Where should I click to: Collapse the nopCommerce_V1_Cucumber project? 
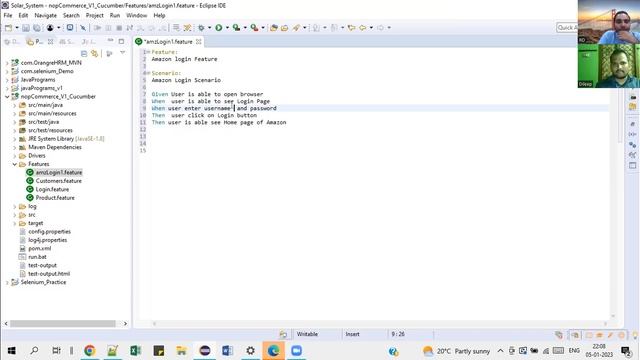pyautogui.click(x=7, y=97)
